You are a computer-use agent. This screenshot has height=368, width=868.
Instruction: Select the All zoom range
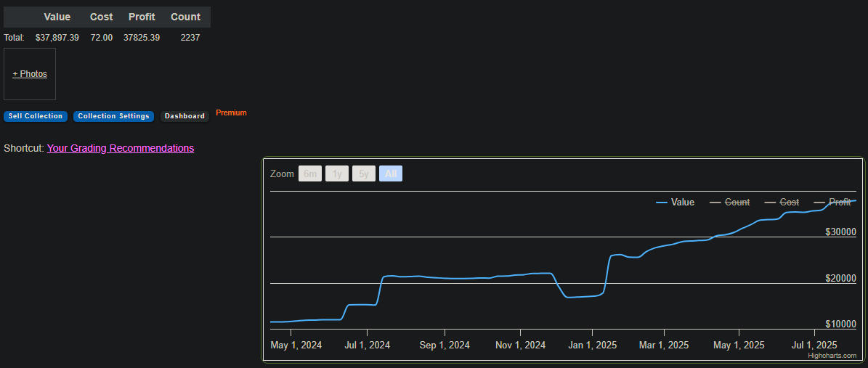click(391, 173)
